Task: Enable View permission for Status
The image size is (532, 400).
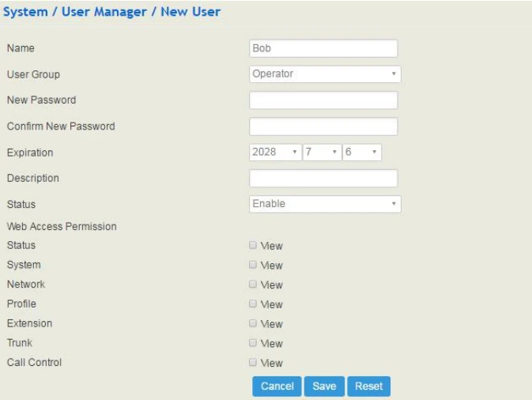Action: pyautogui.click(x=253, y=246)
